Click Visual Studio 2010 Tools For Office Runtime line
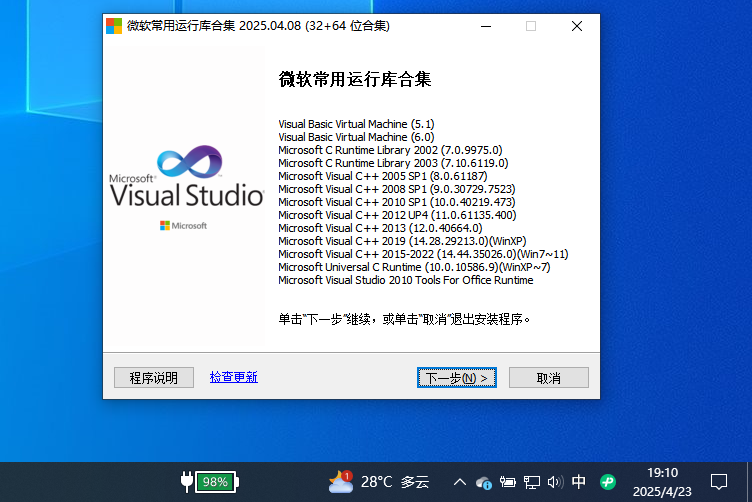The image size is (752, 502). 406,280
